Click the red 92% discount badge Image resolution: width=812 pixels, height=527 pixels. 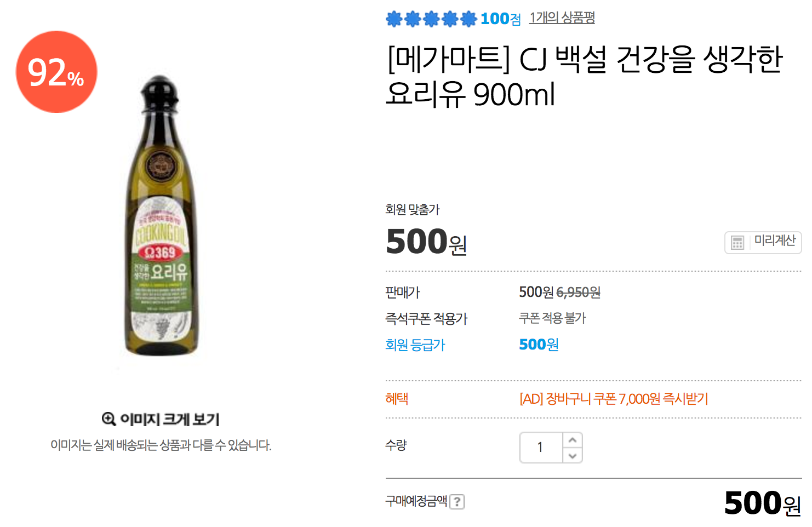56,72
